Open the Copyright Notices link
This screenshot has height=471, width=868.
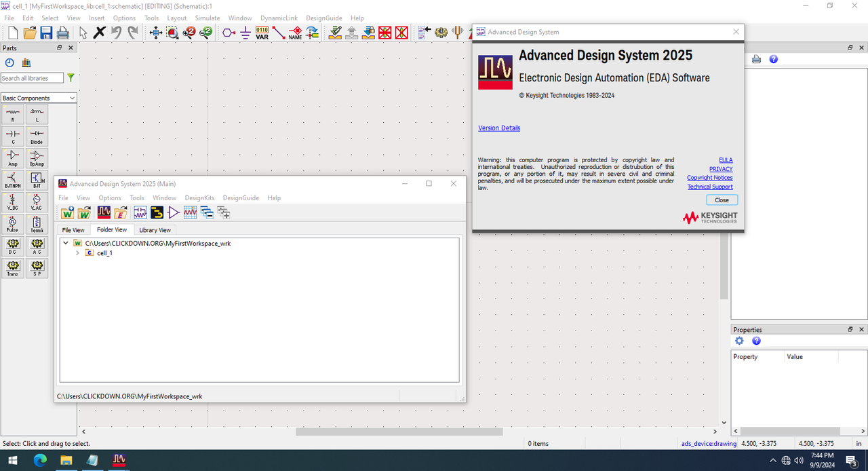[x=710, y=178]
